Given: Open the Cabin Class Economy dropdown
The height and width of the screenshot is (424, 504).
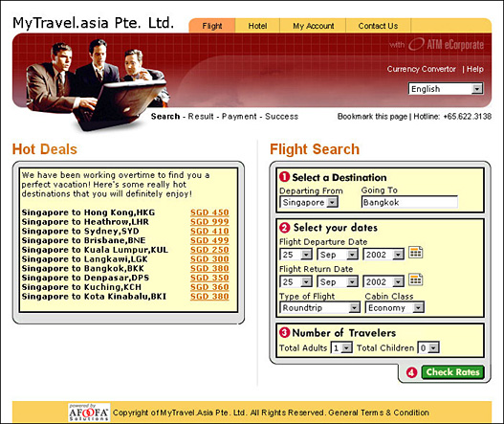Looking at the screenshot, I should pos(395,308).
